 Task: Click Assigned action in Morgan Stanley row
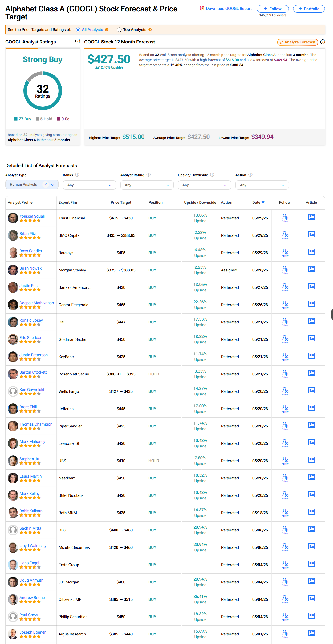coord(229,270)
